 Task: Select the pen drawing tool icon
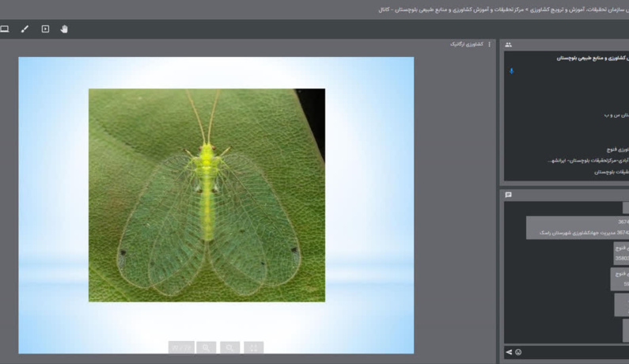(x=25, y=29)
